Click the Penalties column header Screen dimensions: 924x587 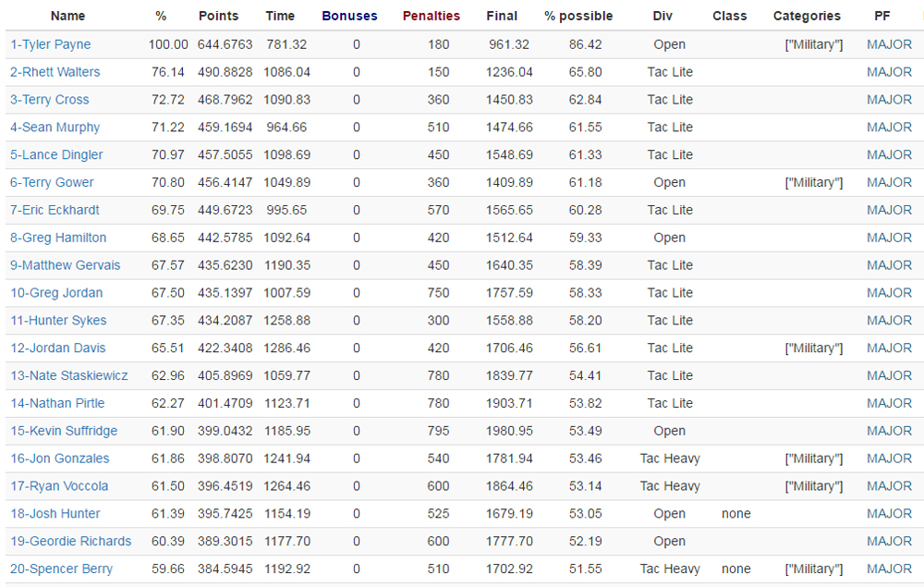[432, 17]
